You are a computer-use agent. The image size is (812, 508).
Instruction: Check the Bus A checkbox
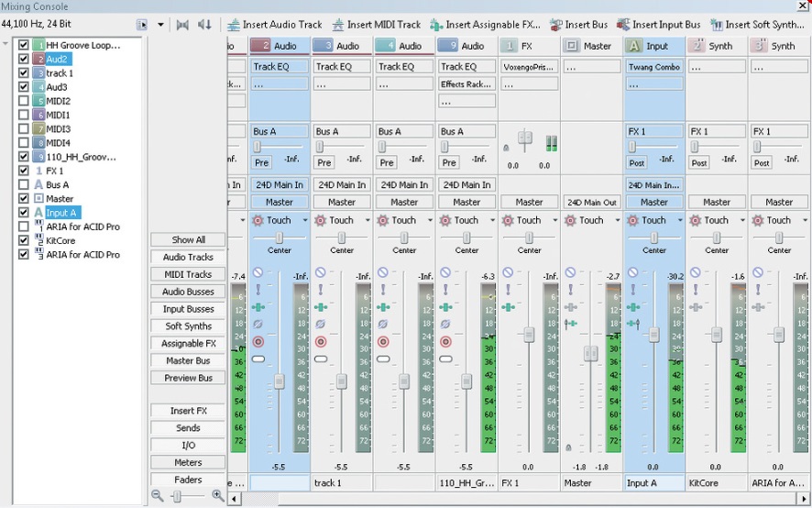click(24, 185)
